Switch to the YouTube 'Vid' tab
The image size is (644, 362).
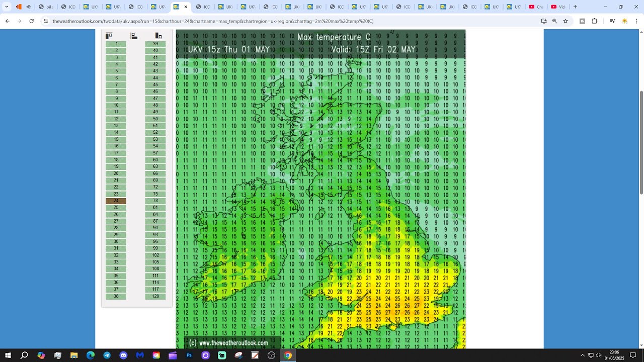coord(558,7)
